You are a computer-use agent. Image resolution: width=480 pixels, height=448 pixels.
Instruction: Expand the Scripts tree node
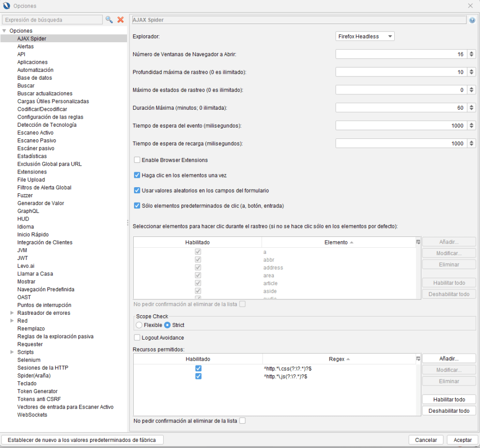click(x=12, y=352)
